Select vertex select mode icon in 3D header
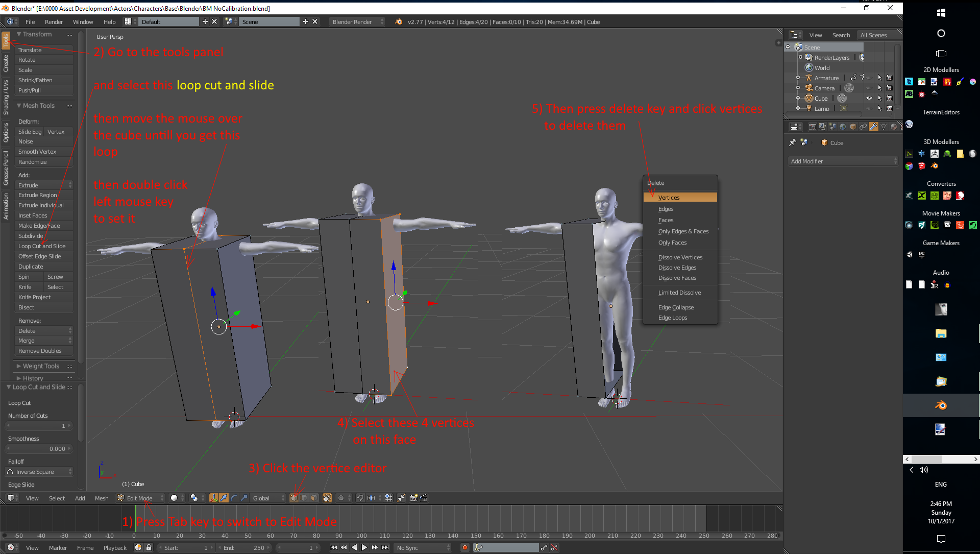 pos(294,498)
